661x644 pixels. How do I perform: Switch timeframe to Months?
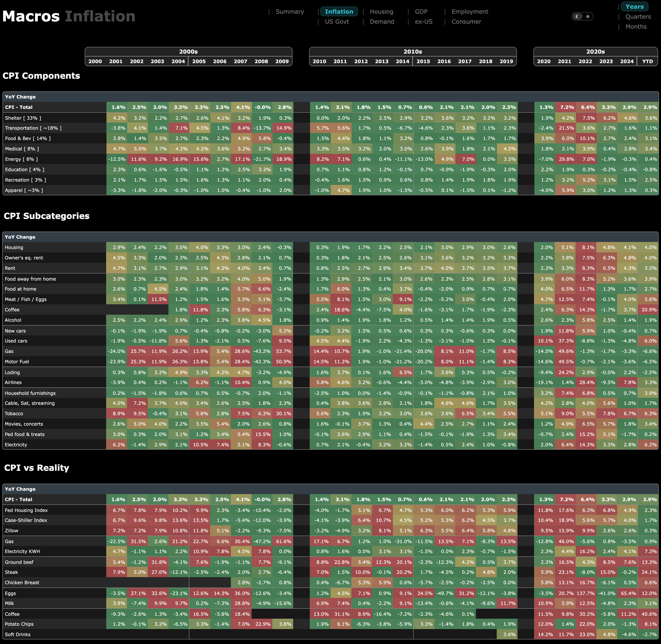pyautogui.click(x=636, y=26)
